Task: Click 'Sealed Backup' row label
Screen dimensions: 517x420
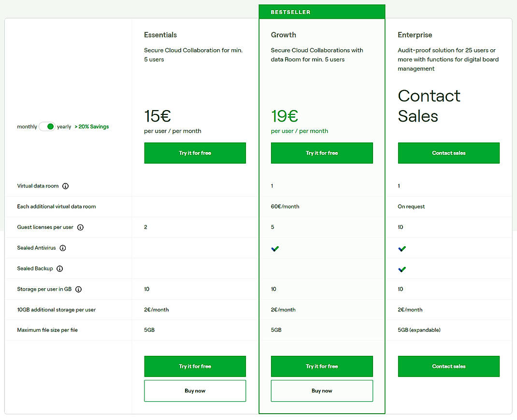Action: coord(35,269)
